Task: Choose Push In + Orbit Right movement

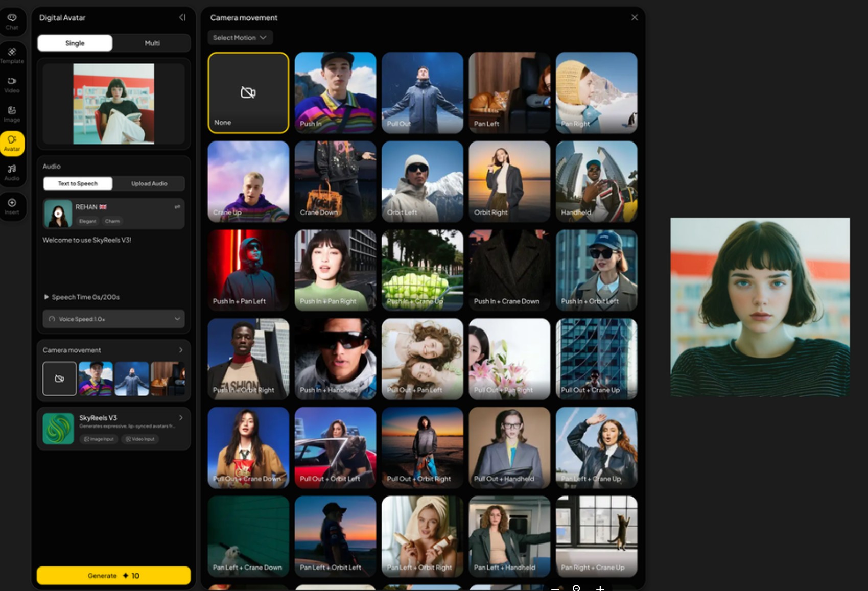Action: tap(248, 359)
